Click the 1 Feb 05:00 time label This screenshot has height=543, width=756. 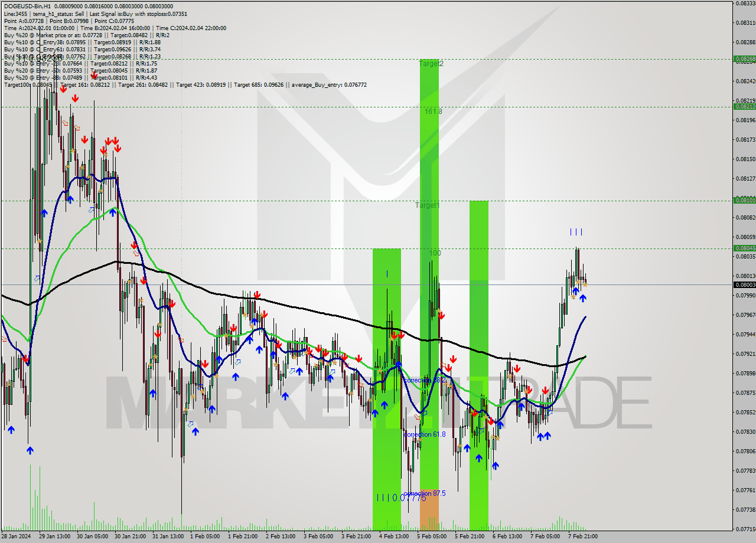pos(205,537)
